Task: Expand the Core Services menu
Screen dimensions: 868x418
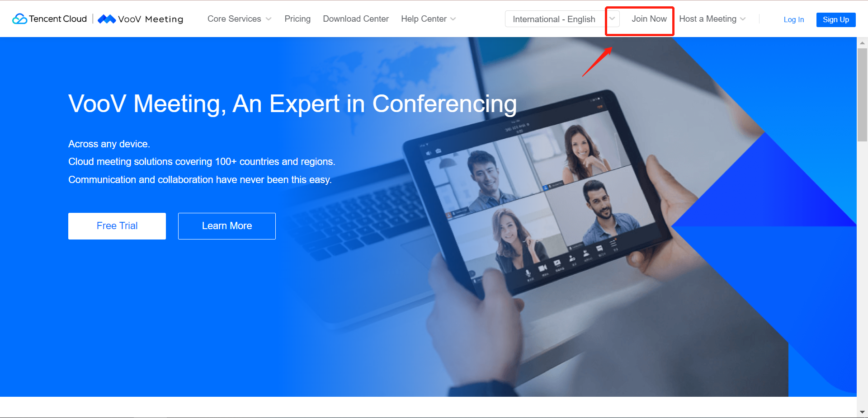Action: [239, 19]
